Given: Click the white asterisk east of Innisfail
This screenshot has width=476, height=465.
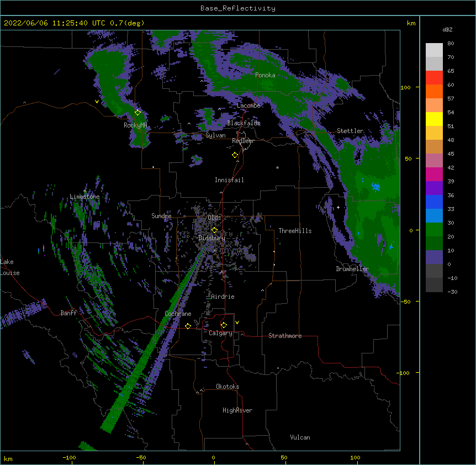Looking at the screenshot, I should pyautogui.click(x=277, y=168).
